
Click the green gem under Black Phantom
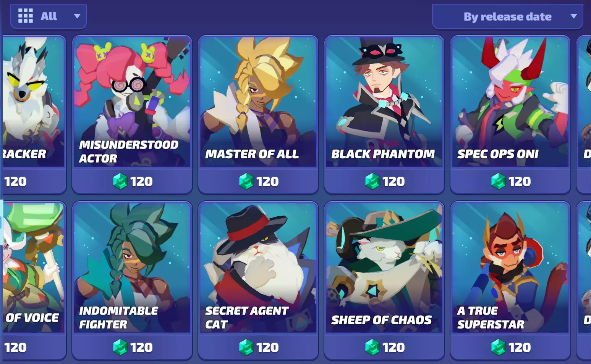[372, 181]
